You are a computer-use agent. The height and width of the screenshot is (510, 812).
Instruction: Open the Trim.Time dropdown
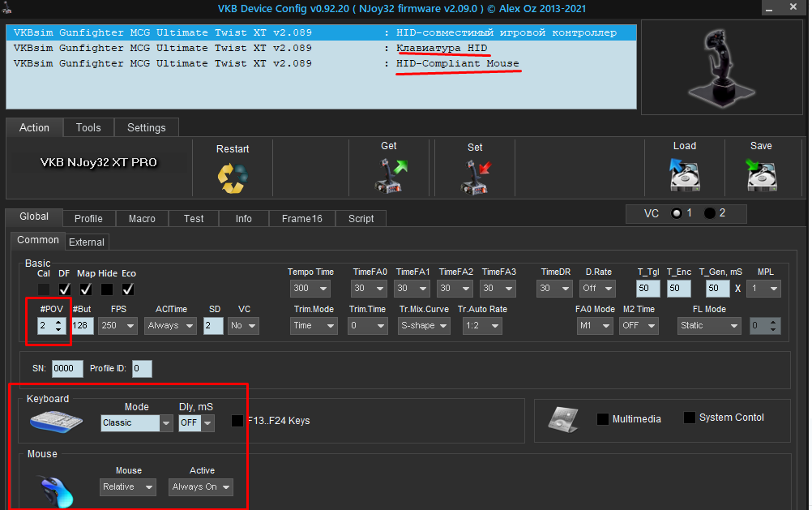(x=368, y=325)
